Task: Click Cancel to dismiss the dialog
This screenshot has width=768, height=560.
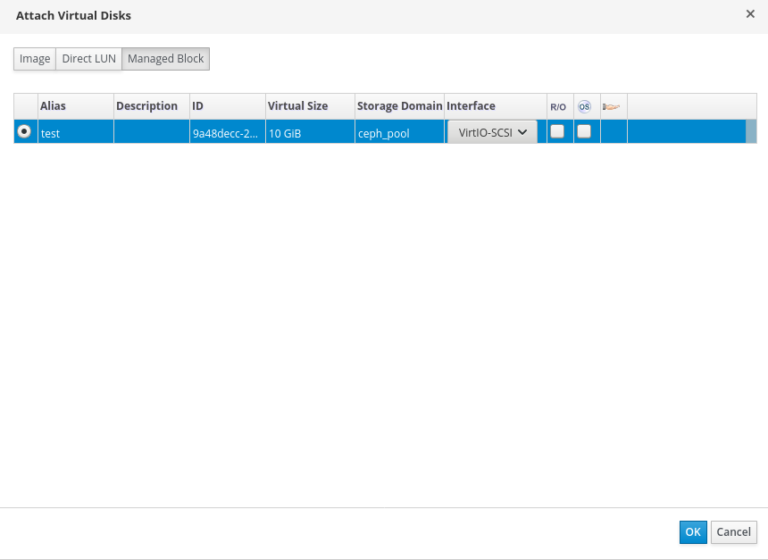Action: point(733,532)
